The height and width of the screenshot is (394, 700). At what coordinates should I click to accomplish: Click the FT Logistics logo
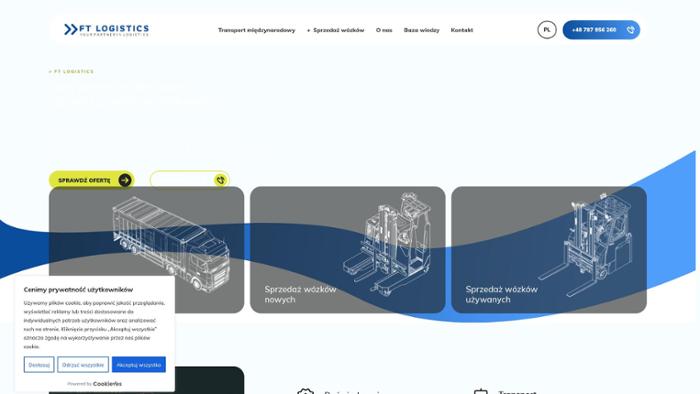107,30
